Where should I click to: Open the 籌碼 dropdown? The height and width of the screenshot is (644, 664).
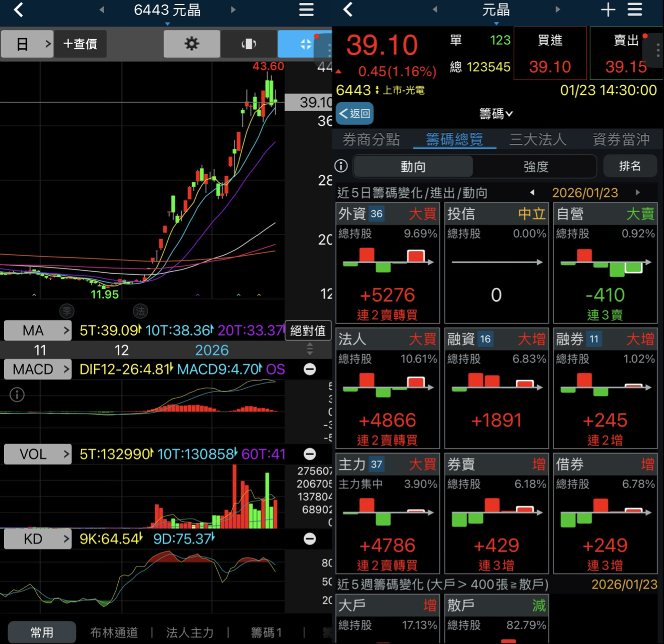click(496, 114)
